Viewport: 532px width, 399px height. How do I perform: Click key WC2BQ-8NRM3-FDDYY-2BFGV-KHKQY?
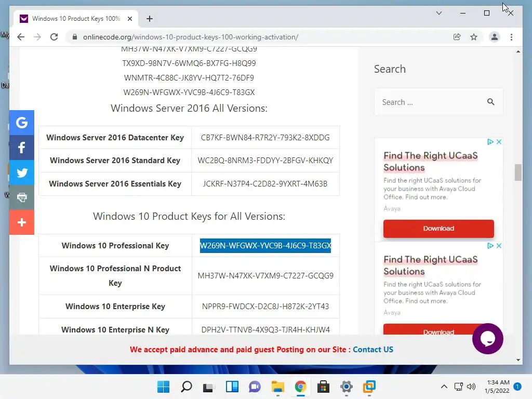(265, 161)
